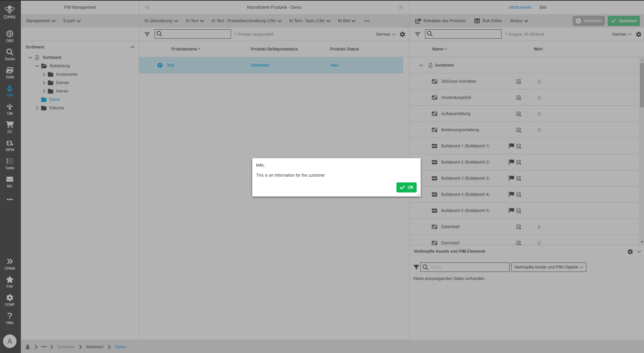Confirm the info dialog with OK
The width and height of the screenshot is (644, 353).
pyautogui.click(x=406, y=187)
